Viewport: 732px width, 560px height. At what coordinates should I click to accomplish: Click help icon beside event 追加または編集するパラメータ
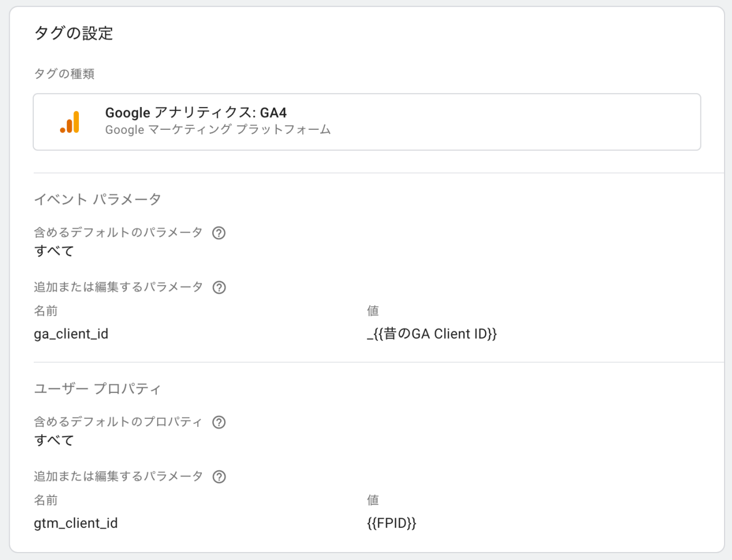[x=219, y=287]
